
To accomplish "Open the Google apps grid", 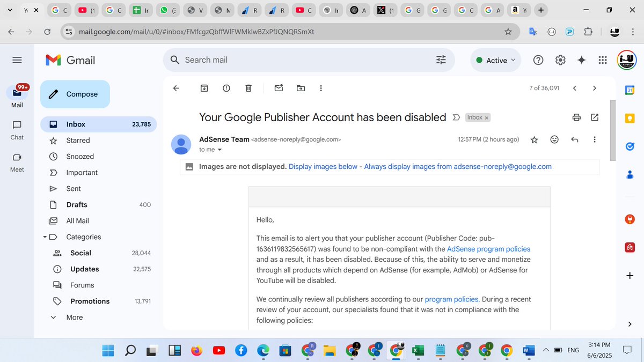I will pos(602,60).
